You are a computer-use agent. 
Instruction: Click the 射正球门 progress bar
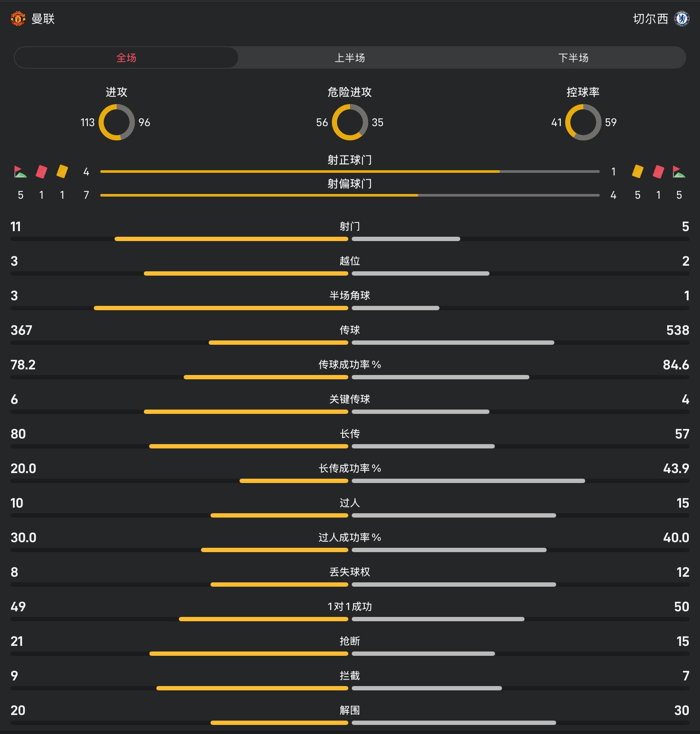click(350, 172)
